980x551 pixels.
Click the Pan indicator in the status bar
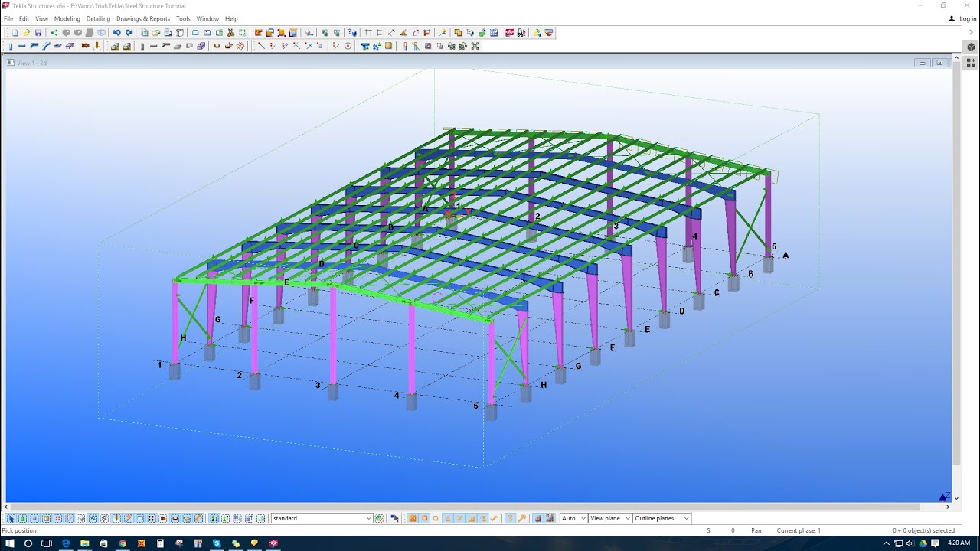point(756,530)
